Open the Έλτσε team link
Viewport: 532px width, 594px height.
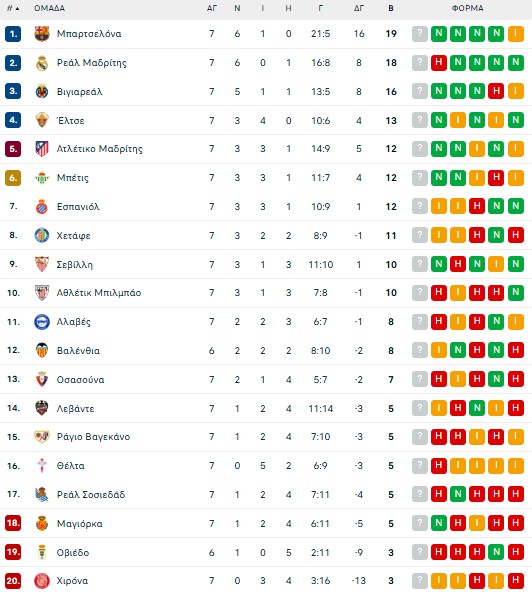70,120
